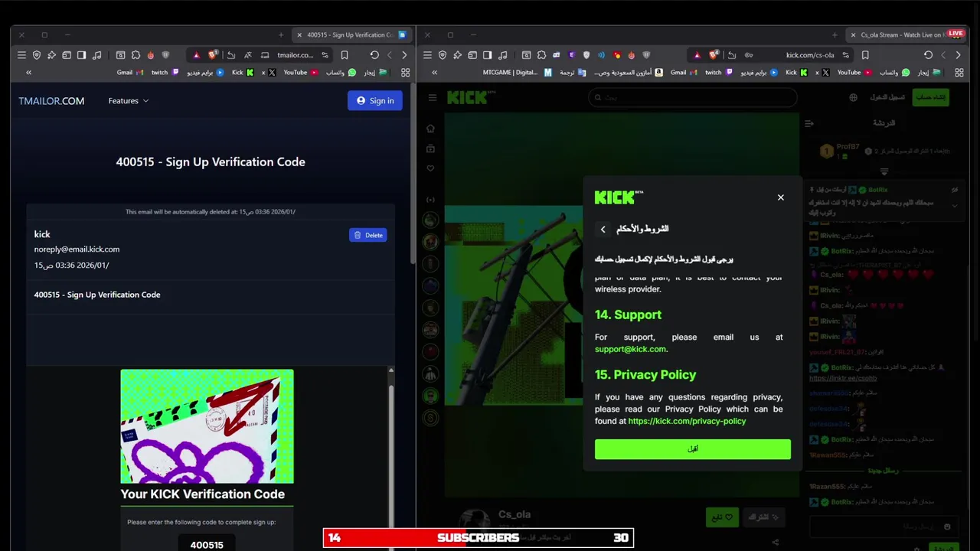Click green accept button in terms dialog
The width and height of the screenshot is (980, 551).
693,449
